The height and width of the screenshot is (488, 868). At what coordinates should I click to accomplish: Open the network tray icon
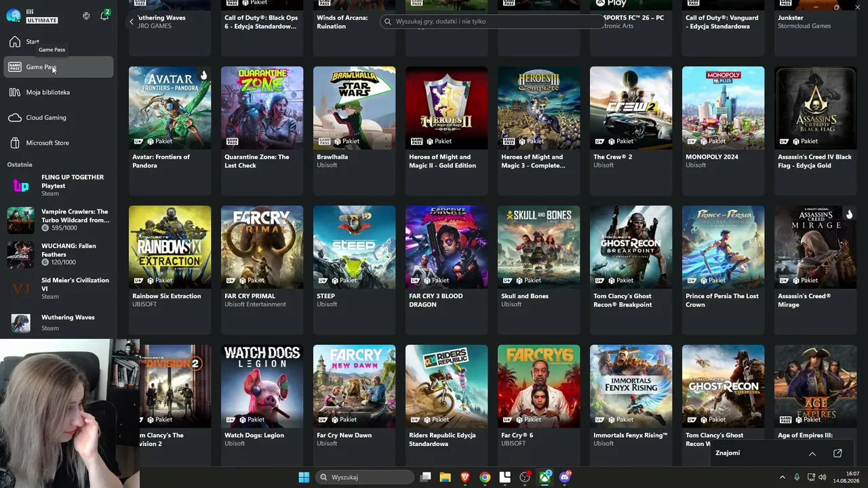tap(810, 477)
